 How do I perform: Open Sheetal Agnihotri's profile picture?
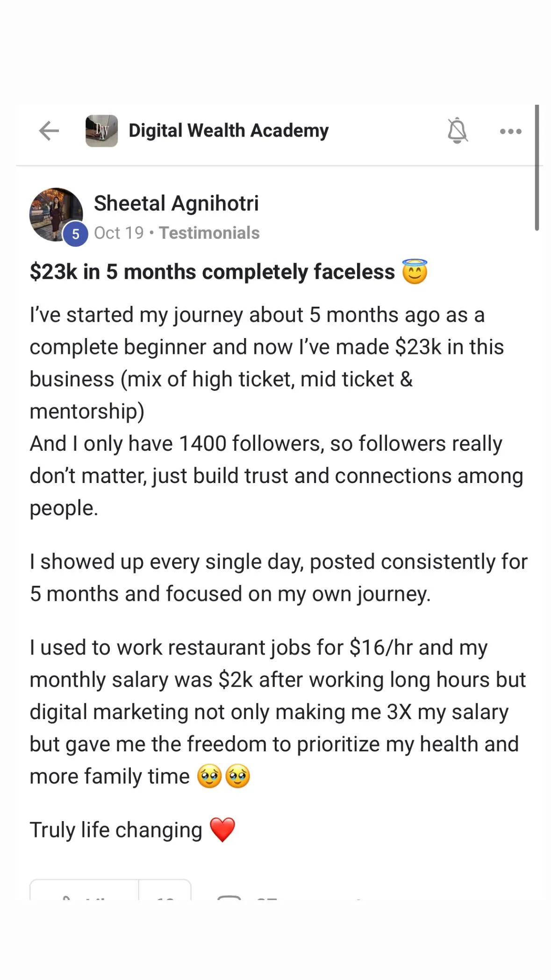[x=55, y=213]
